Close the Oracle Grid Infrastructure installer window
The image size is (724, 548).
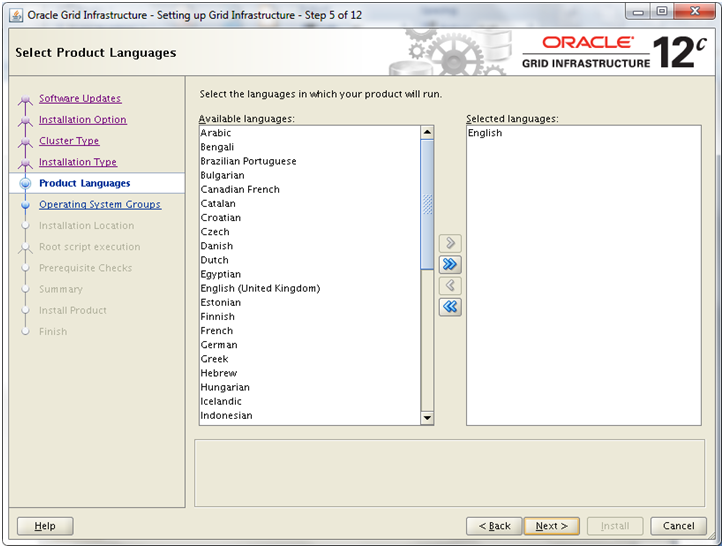pos(695,12)
